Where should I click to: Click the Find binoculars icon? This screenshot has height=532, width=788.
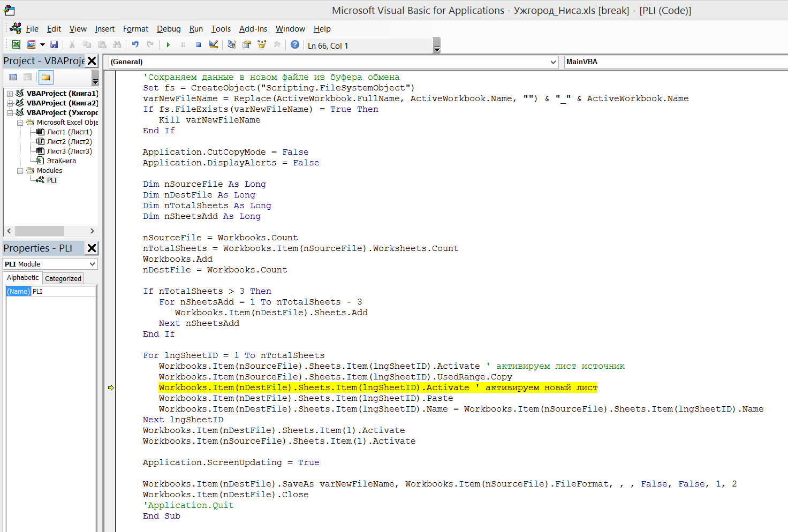(x=117, y=45)
